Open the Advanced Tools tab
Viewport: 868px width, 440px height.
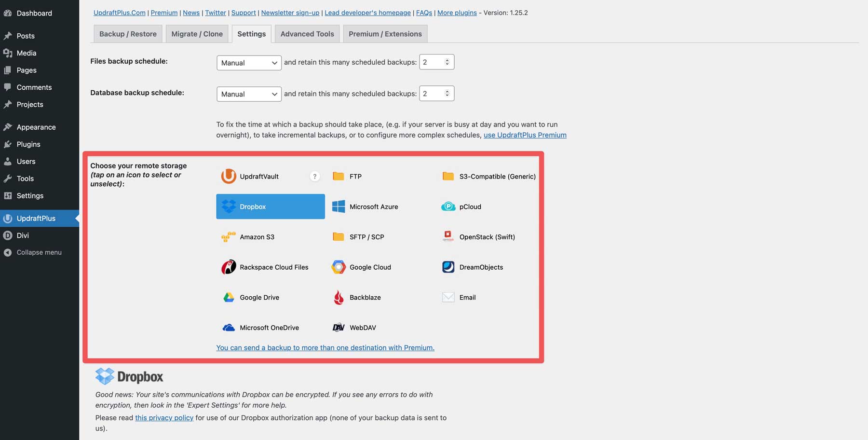pos(307,34)
